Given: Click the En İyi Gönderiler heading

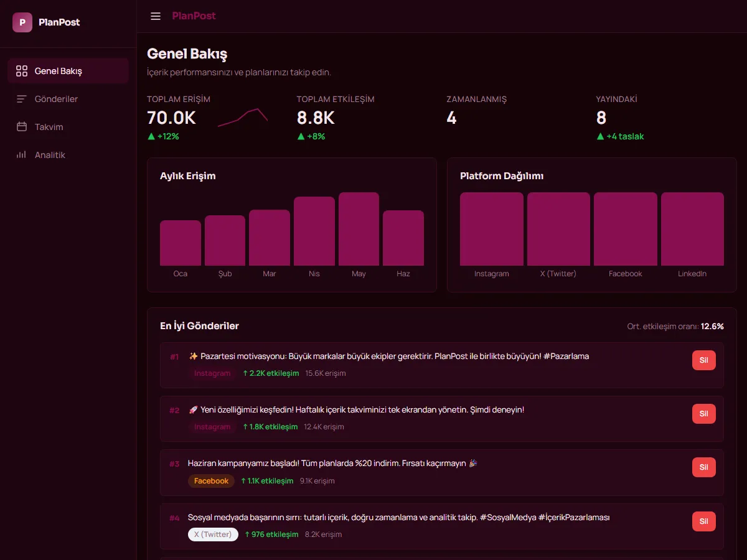Looking at the screenshot, I should click(x=199, y=326).
